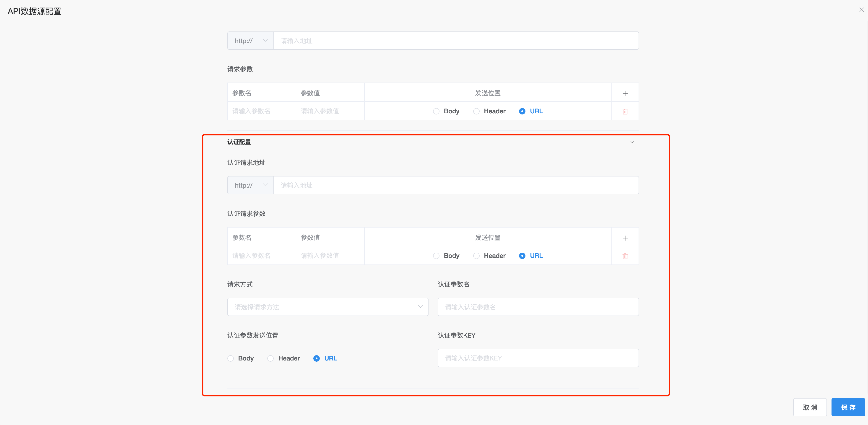Select URL in 请求参数 发送位置
The height and width of the screenshot is (425, 868).
531,111
